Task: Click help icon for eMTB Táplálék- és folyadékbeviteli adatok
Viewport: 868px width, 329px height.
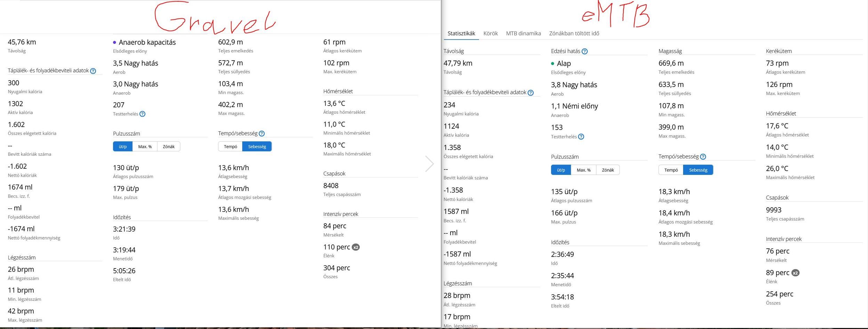Action: [530, 93]
